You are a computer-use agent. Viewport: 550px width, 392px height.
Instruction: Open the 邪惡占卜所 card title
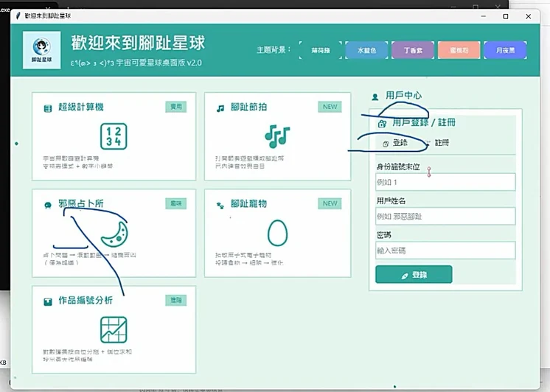coord(81,203)
